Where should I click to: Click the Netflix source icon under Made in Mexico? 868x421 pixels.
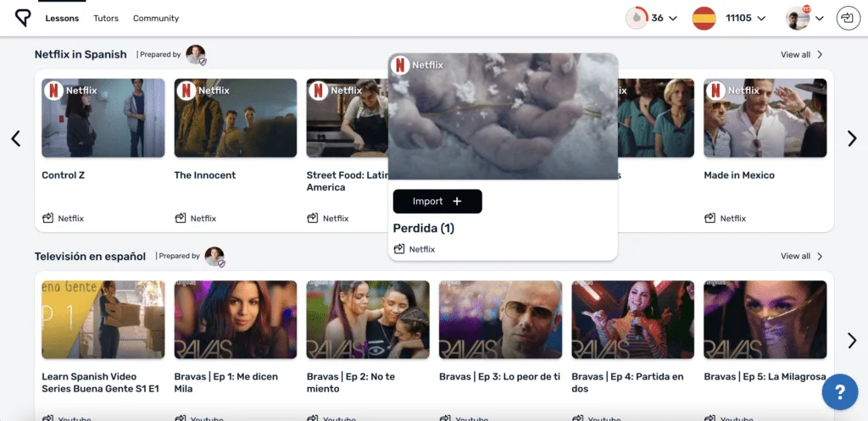point(710,219)
